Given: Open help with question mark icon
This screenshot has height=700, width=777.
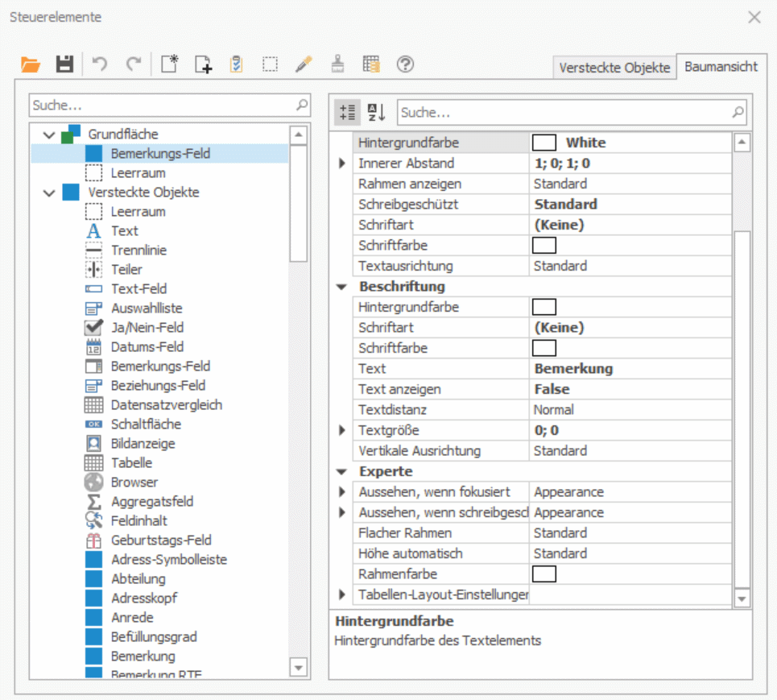Looking at the screenshot, I should (405, 64).
